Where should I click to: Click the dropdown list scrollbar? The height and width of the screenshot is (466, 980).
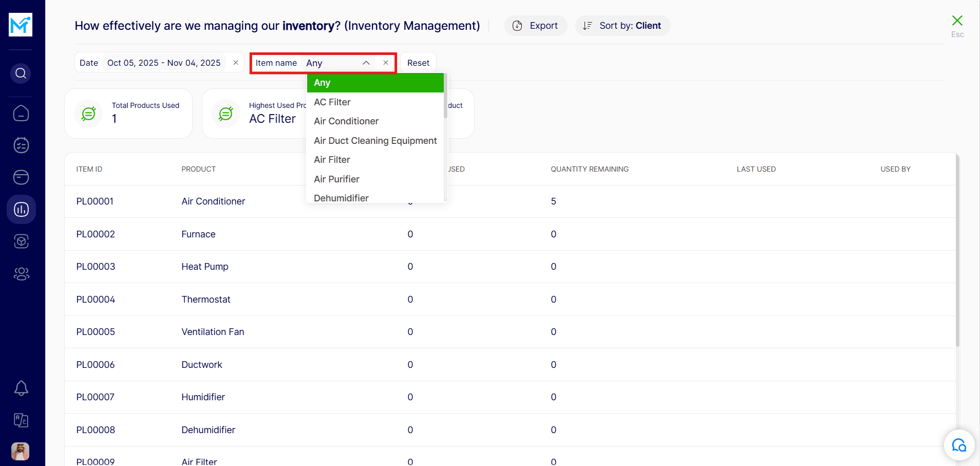[445, 98]
